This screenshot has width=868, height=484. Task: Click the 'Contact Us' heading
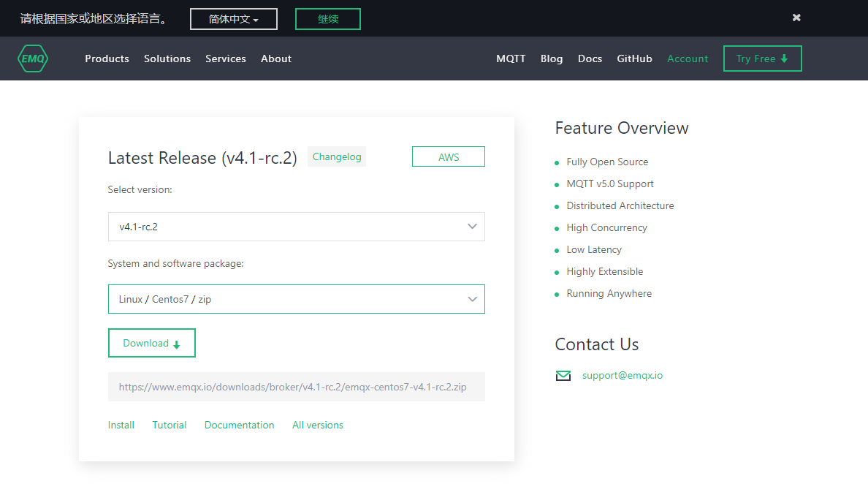tap(597, 344)
